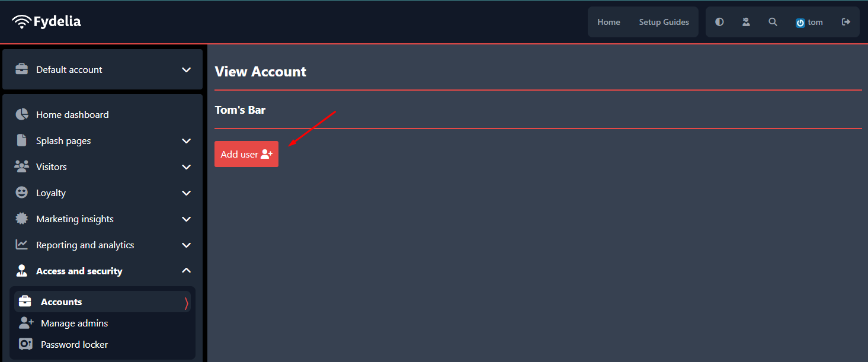Collapse the Access and security section
Image resolution: width=868 pixels, height=362 pixels.
[x=186, y=271]
